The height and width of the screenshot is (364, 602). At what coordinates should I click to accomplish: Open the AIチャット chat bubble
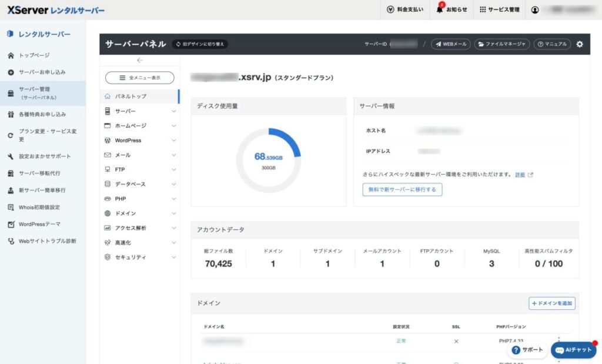(x=574, y=350)
